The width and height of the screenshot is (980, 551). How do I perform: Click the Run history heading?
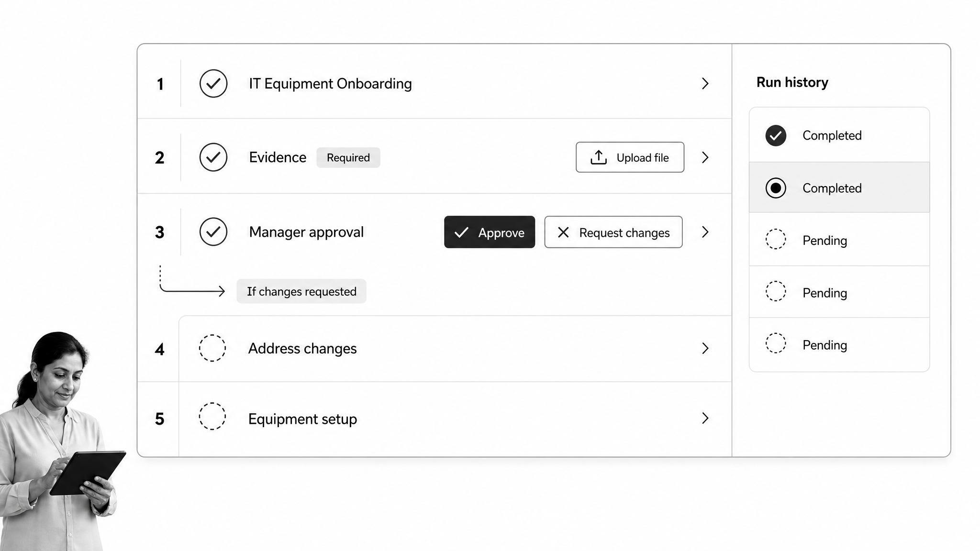(x=792, y=82)
